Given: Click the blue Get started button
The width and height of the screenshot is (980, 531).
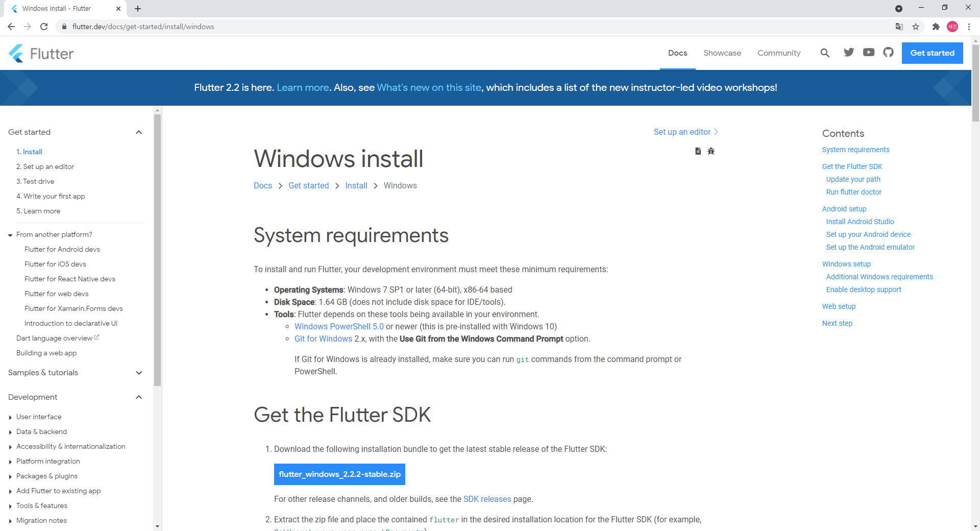Looking at the screenshot, I should [932, 53].
